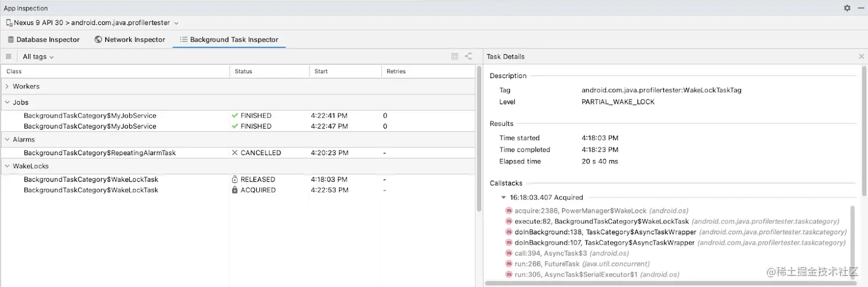
Task: Hide the App Inspection tool window
Action: tap(860, 8)
